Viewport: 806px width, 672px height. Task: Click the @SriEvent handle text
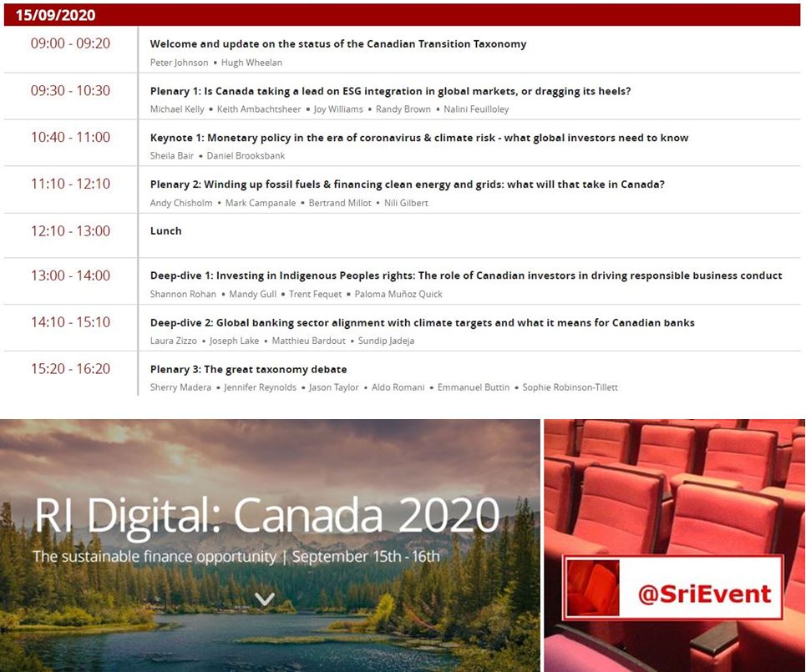tap(704, 594)
